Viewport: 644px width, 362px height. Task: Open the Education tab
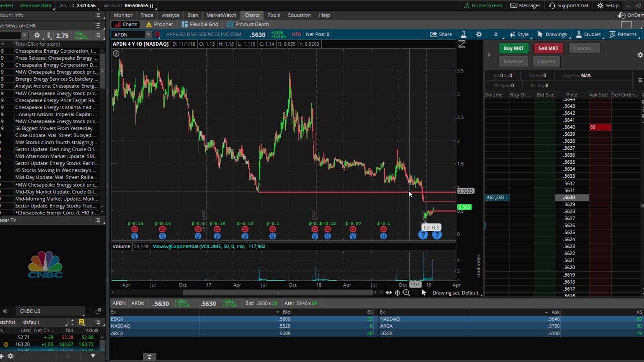tap(299, 15)
